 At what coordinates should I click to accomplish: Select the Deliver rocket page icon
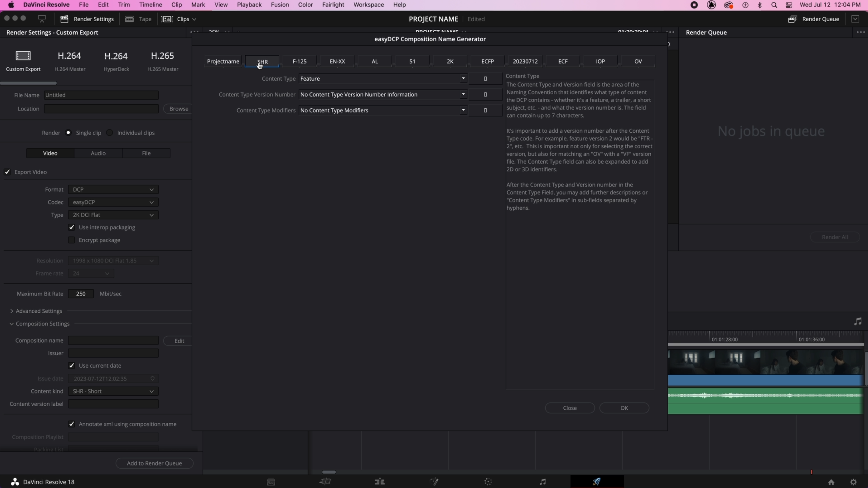[x=597, y=481]
